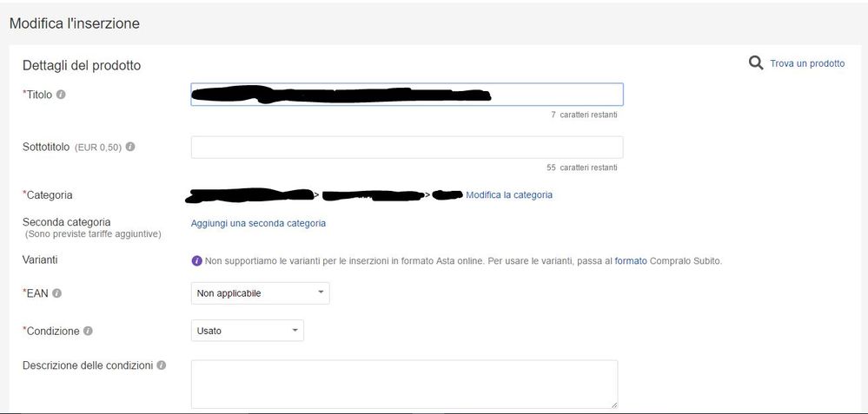Click the '7 caratteri restanti' counter text
Screen dimensions: 868x414
coord(584,115)
